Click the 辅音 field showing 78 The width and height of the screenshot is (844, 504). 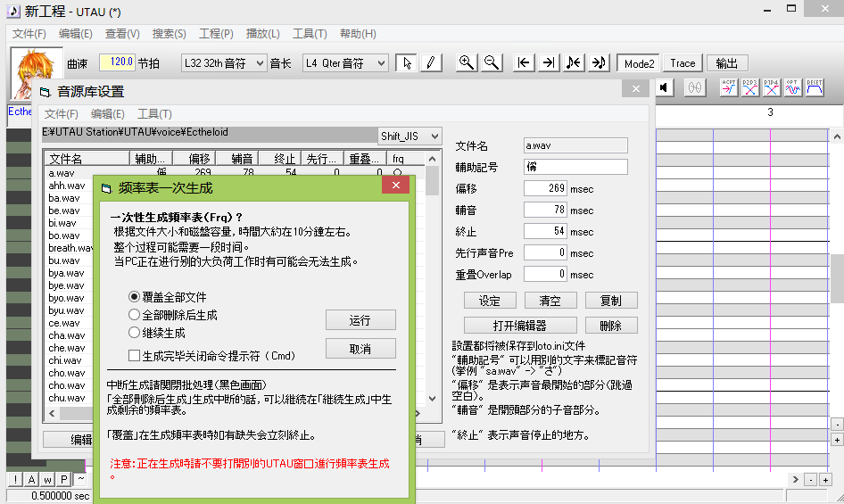[x=545, y=210]
